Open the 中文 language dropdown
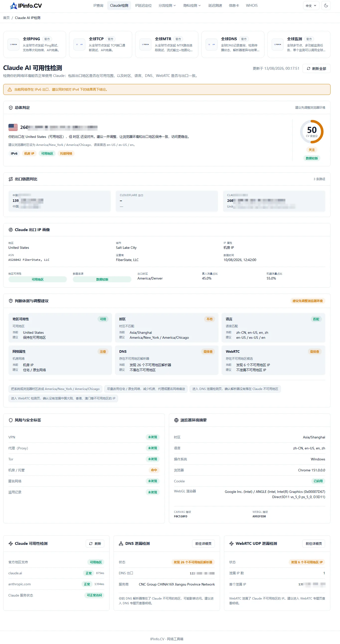The image size is (340, 644). (311, 5)
